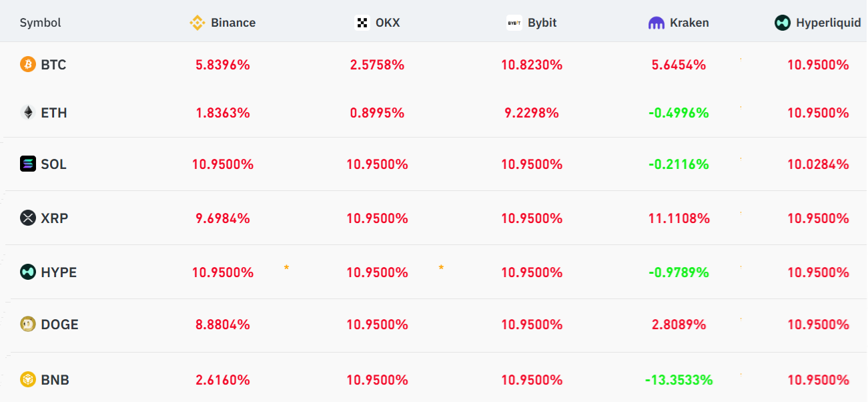Click the OKX logo in header
Screen dimensions: 868x402
click(362, 23)
